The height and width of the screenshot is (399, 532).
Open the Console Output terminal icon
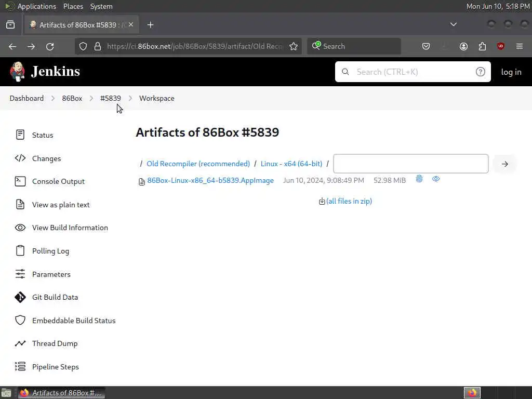pos(20,181)
